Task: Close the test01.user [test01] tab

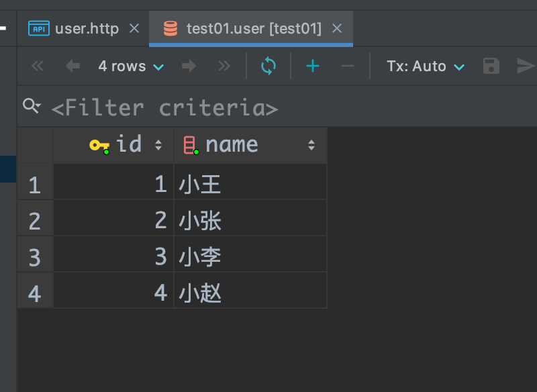Action: [x=337, y=29]
